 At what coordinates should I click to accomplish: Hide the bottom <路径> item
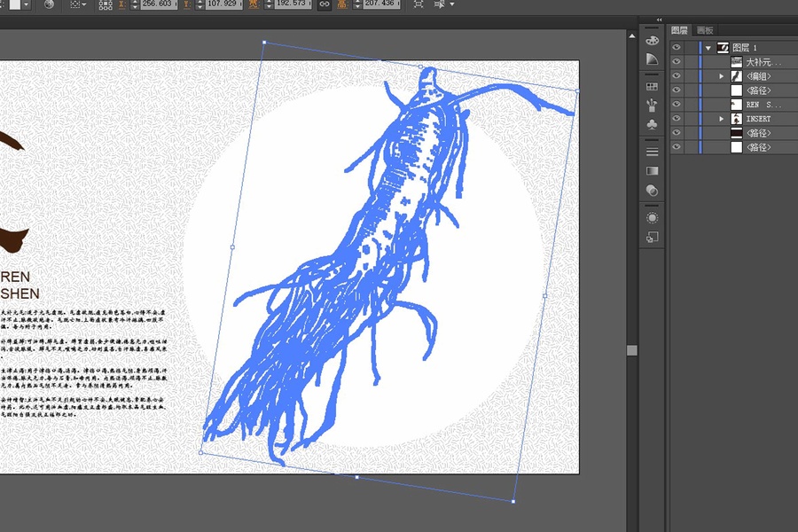676,147
